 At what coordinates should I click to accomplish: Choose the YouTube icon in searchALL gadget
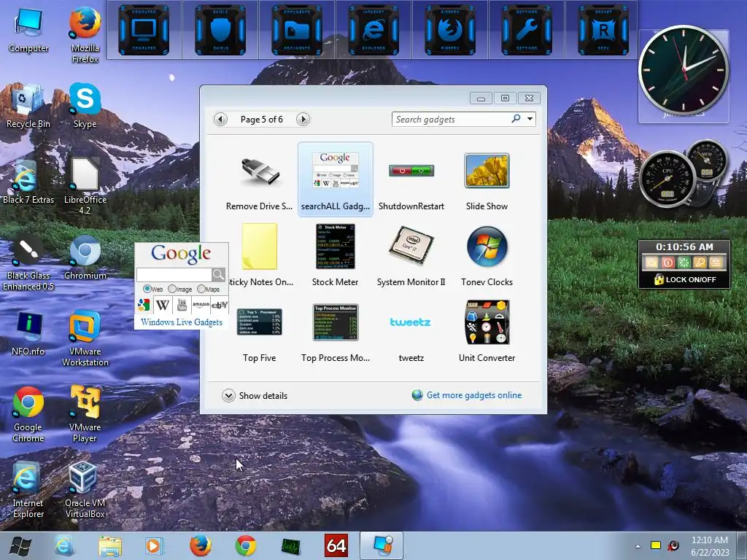click(x=182, y=305)
